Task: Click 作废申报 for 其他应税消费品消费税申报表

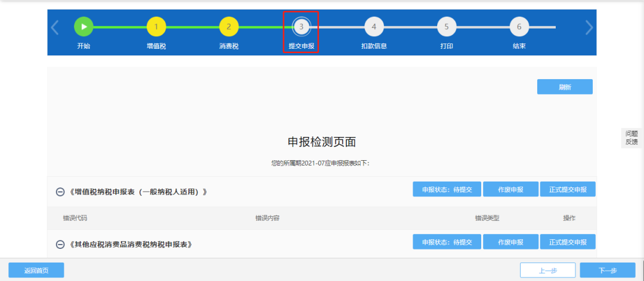Action: tap(510, 242)
